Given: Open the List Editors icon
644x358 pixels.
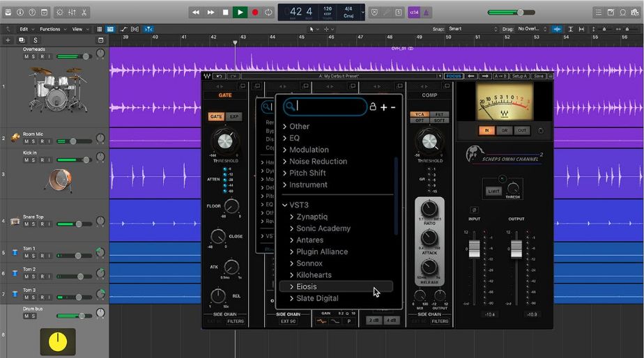Looking at the screenshot, I should pos(599,13).
